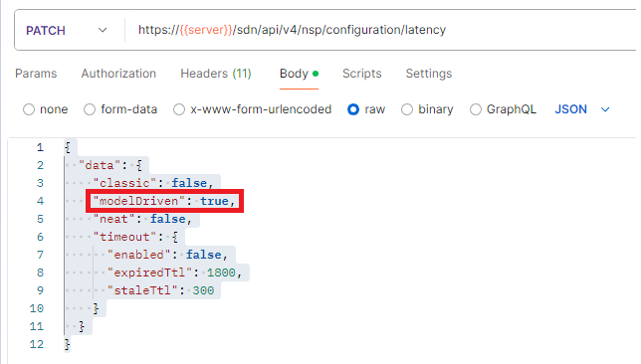
Task: Click the "modelDriven" key on line 4
Action: pyautogui.click(x=139, y=201)
